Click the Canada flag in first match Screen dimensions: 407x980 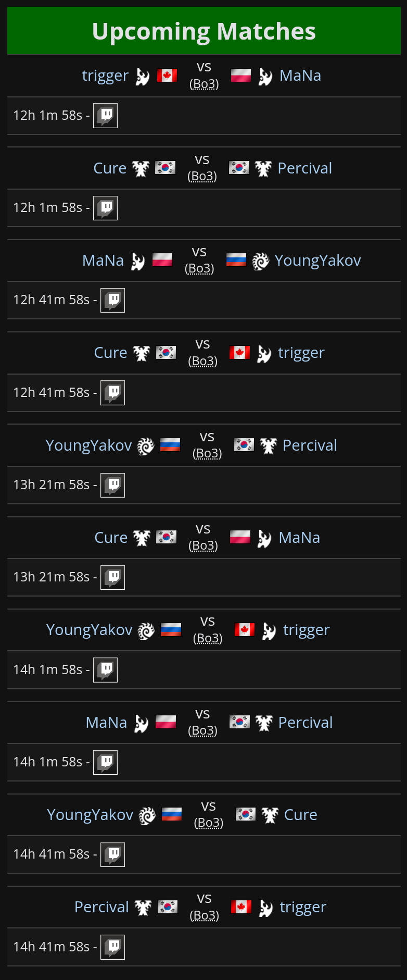click(x=167, y=76)
